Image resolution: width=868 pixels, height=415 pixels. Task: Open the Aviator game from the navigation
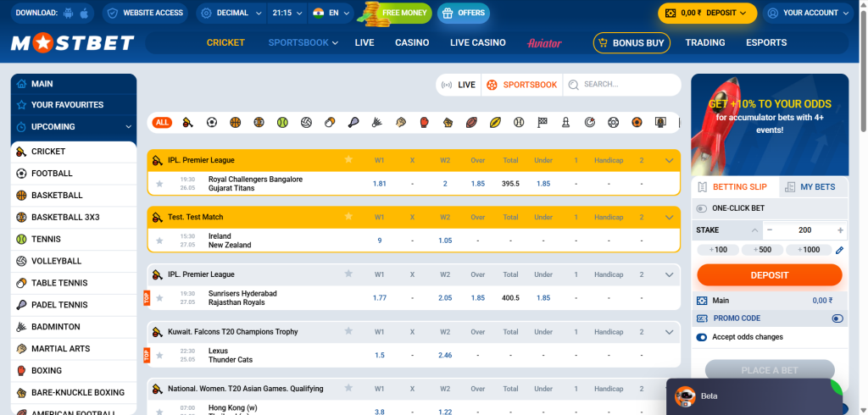(544, 42)
